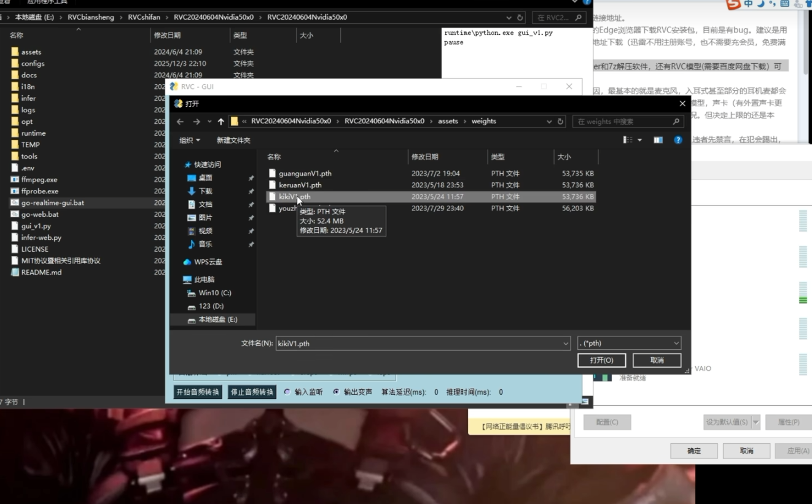Select the keruanV1.pth file icon
The width and height of the screenshot is (812, 504).
[272, 185]
